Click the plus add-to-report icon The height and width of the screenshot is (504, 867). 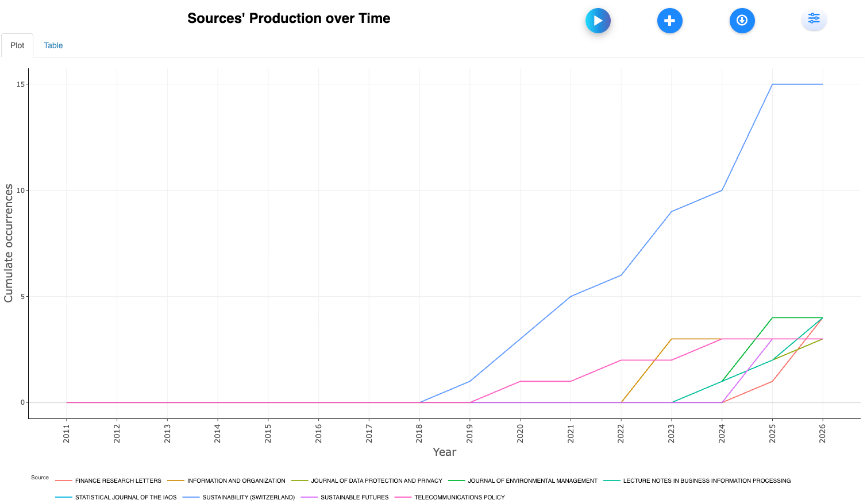point(669,21)
